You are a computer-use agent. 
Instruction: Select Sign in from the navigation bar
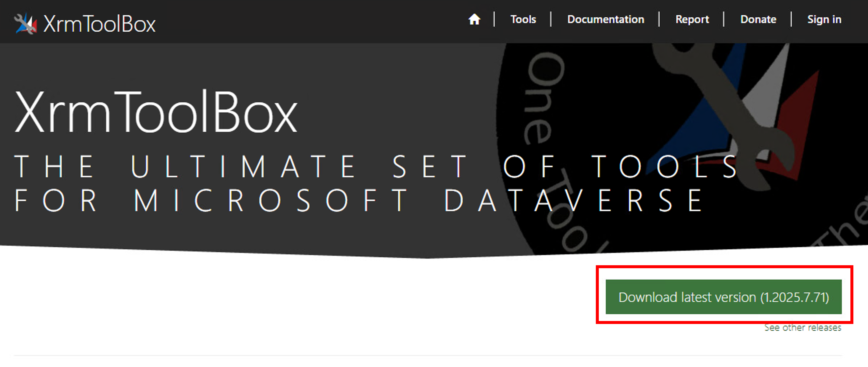824,19
